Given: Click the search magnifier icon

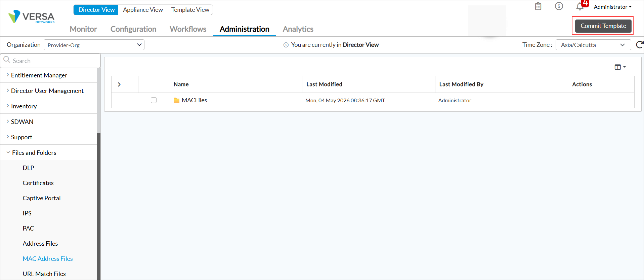Looking at the screenshot, I should coord(7,60).
